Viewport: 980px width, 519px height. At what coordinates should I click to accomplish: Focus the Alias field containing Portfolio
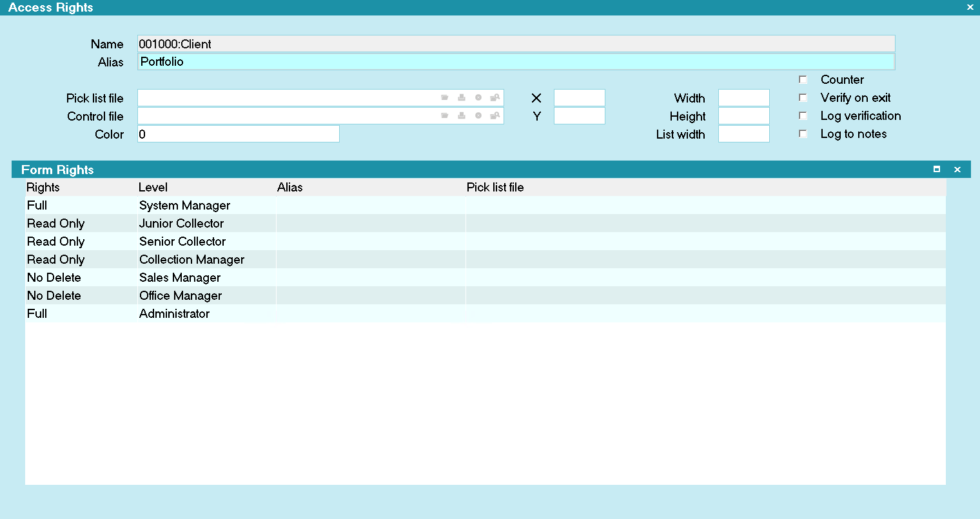tap(516, 62)
